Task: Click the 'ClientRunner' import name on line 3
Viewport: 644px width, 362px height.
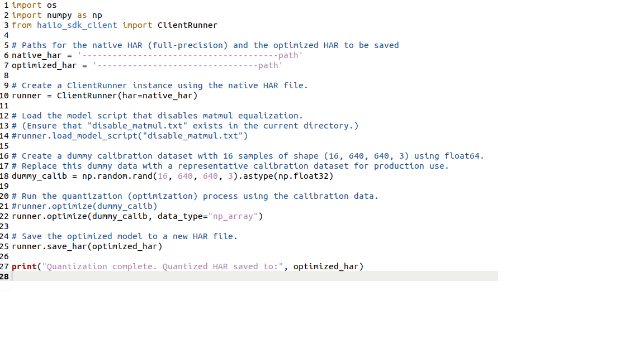Action: tap(187, 25)
